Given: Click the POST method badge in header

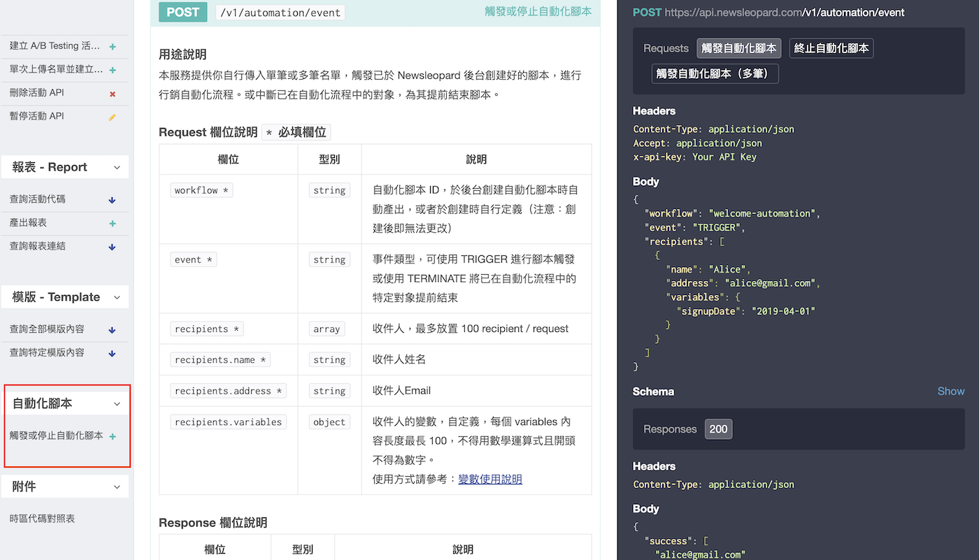Looking at the screenshot, I should 183,12.
